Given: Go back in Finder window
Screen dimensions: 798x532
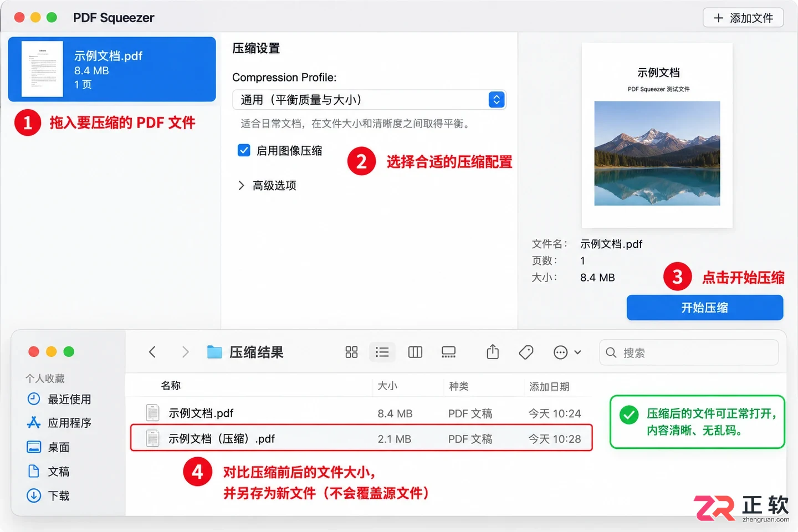Looking at the screenshot, I should [x=152, y=352].
